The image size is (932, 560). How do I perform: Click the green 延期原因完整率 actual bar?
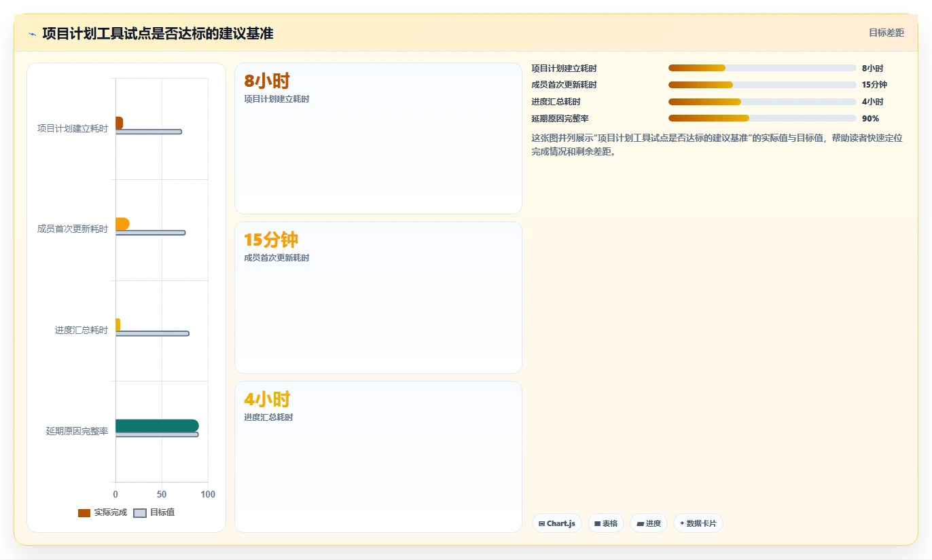tap(157, 426)
